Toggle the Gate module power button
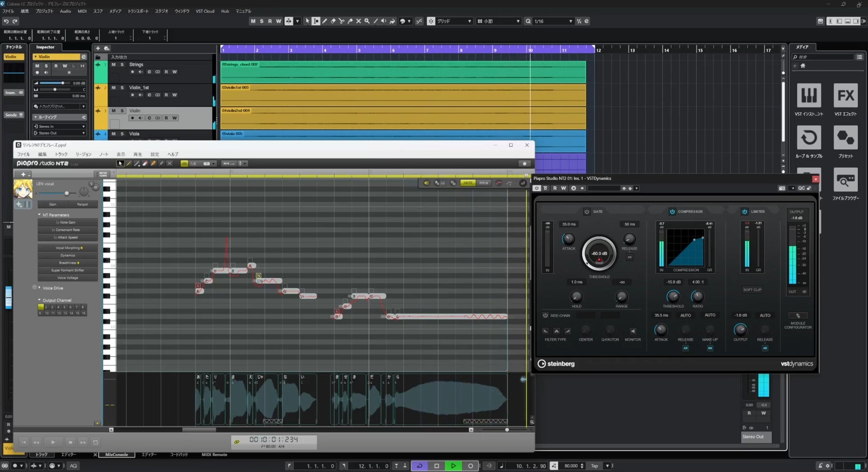The image size is (868, 472). point(587,212)
